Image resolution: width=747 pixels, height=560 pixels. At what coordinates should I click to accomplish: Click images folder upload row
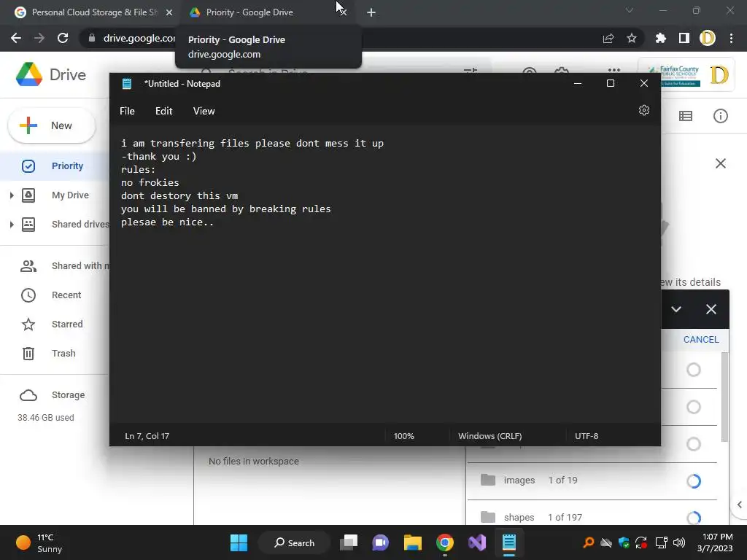pos(592,481)
